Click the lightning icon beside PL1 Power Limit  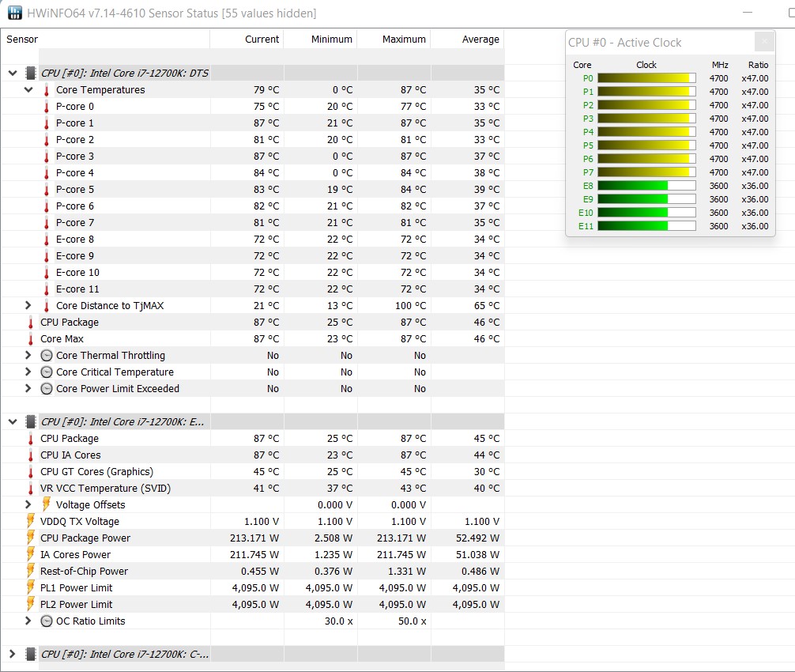(30, 587)
